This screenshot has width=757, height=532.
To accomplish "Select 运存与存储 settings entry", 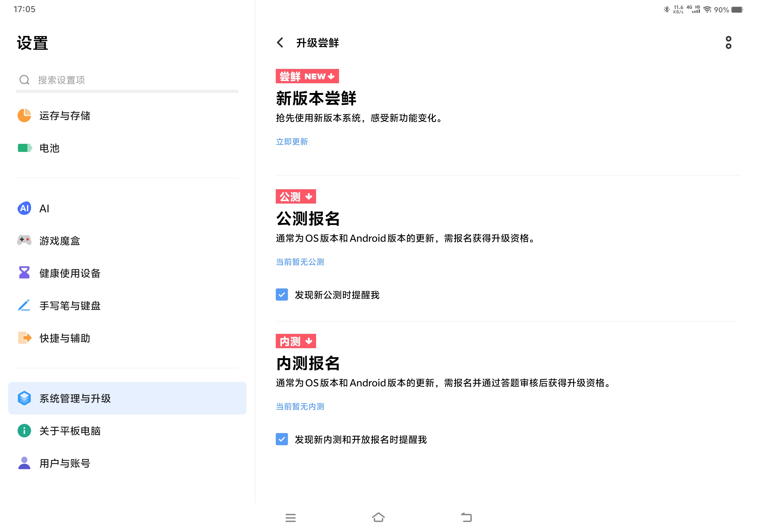I will 127,115.
